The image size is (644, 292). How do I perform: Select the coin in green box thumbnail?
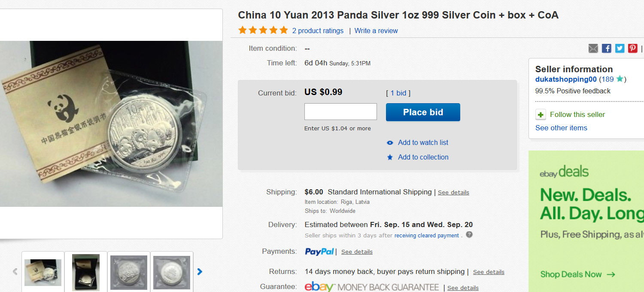coord(86,272)
